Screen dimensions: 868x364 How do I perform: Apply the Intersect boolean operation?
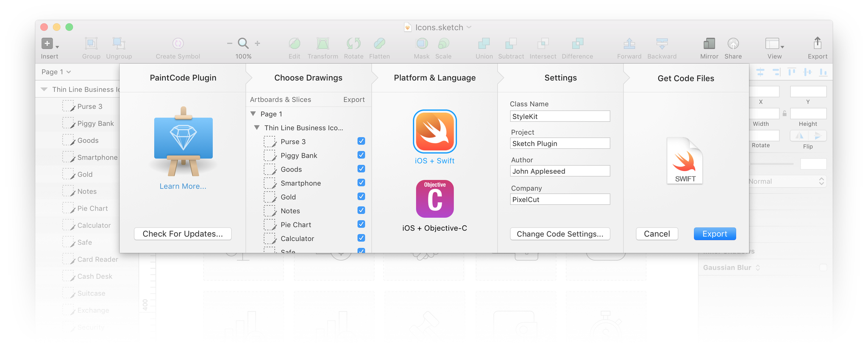pos(543,44)
